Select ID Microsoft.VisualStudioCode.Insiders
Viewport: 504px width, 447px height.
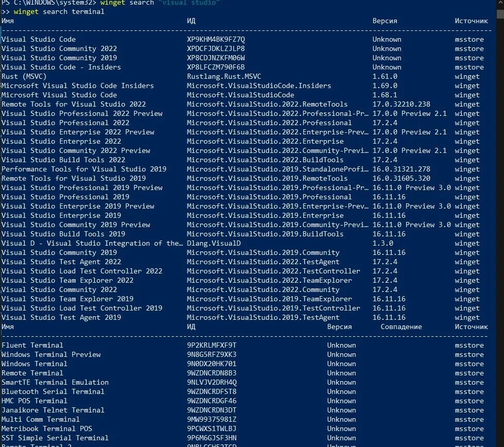(x=259, y=86)
